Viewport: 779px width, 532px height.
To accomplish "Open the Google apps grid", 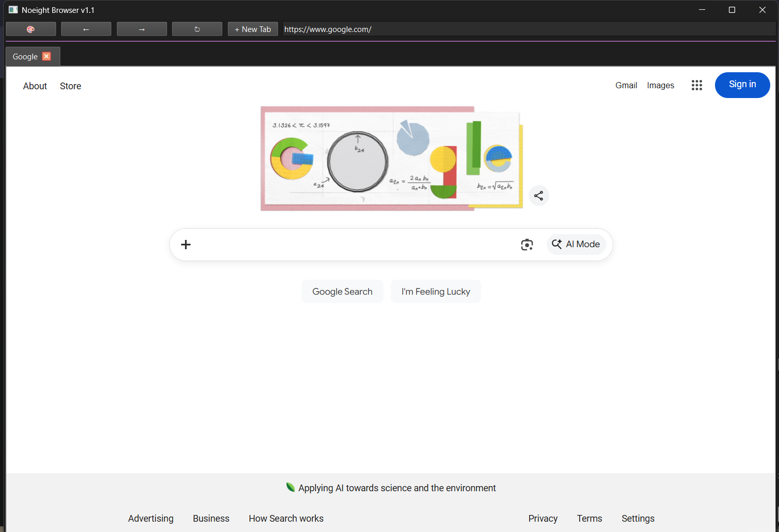I will tap(696, 85).
